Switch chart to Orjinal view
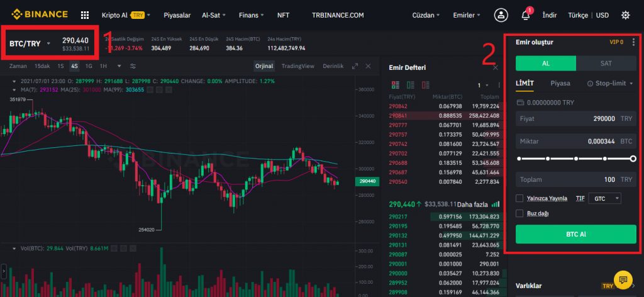This screenshot has height=297, width=644. click(264, 66)
